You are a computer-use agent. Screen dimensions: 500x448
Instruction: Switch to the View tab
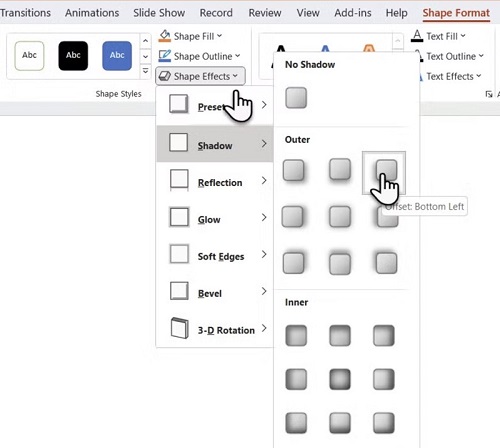coord(308,13)
